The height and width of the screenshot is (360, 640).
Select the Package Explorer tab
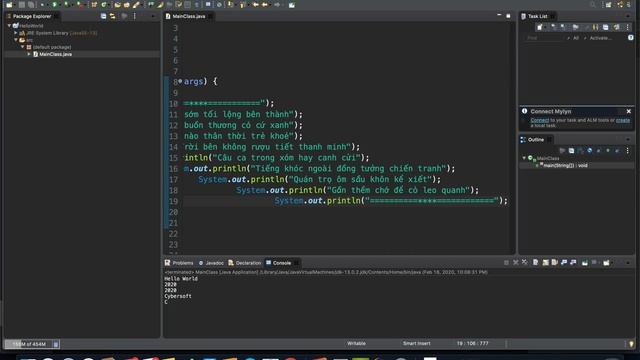(x=32, y=16)
